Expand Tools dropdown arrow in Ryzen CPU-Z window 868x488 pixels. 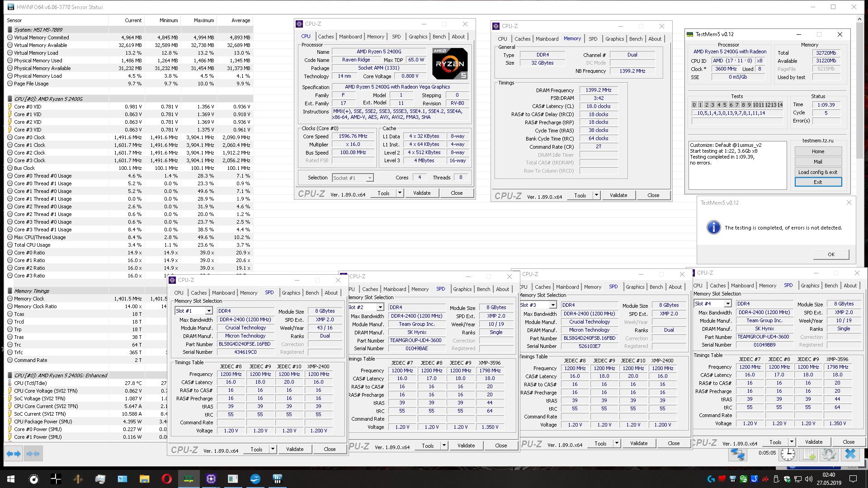click(400, 193)
